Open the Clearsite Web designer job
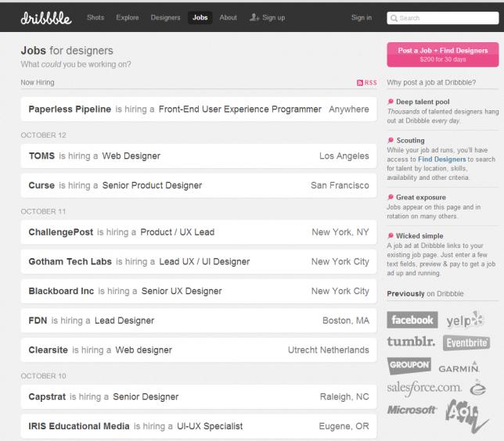The width and height of the screenshot is (504, 441). (x=199, y=350)
